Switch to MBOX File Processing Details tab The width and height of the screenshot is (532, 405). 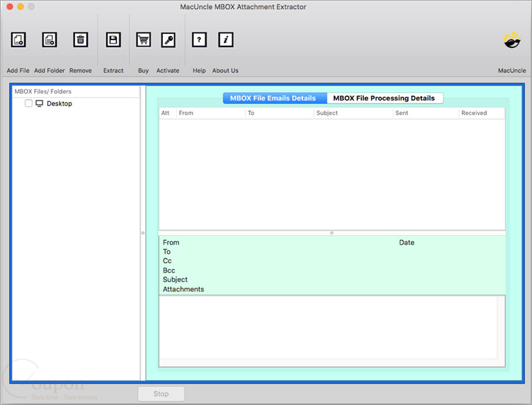point(385,98)
